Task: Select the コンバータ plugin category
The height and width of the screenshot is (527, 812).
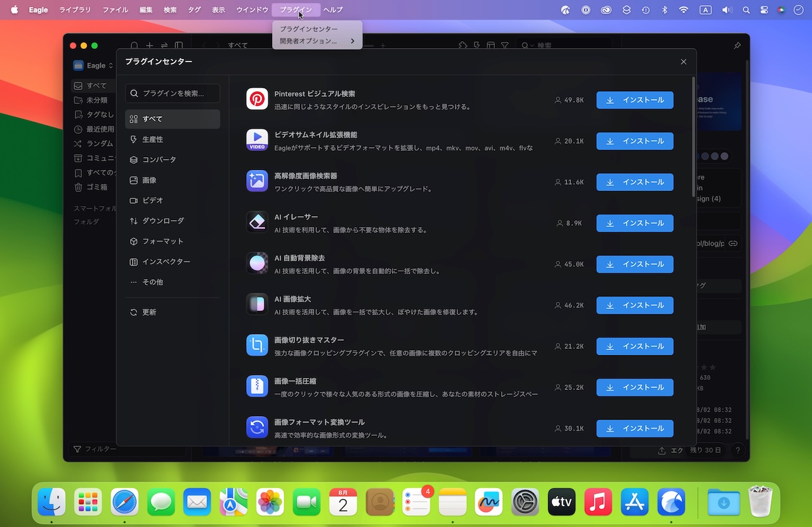Action: [x=173, y=160]
